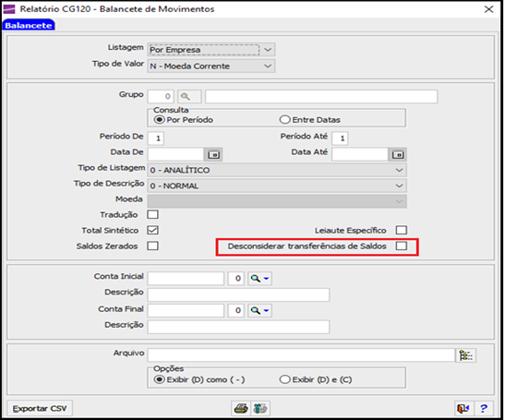505x420 pixels.
Task: Click the exit door icon
Action: tap(463, 409)
